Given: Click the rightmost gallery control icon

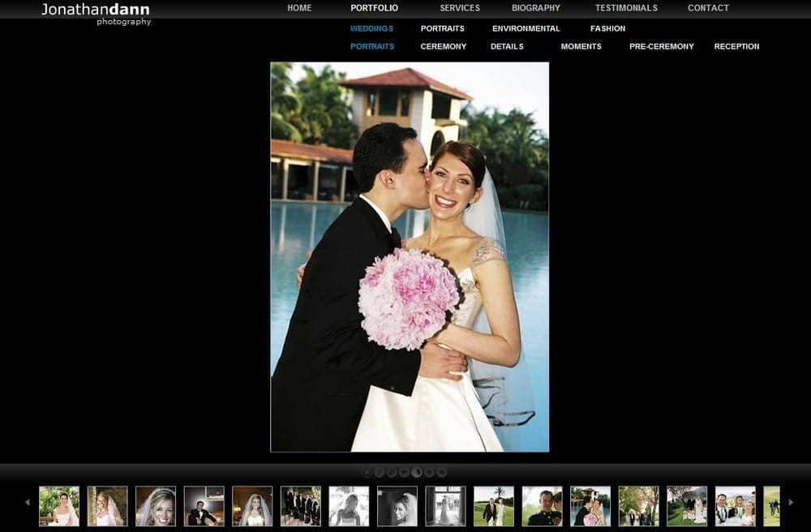Looking at the screenshot, I should 440,471.
